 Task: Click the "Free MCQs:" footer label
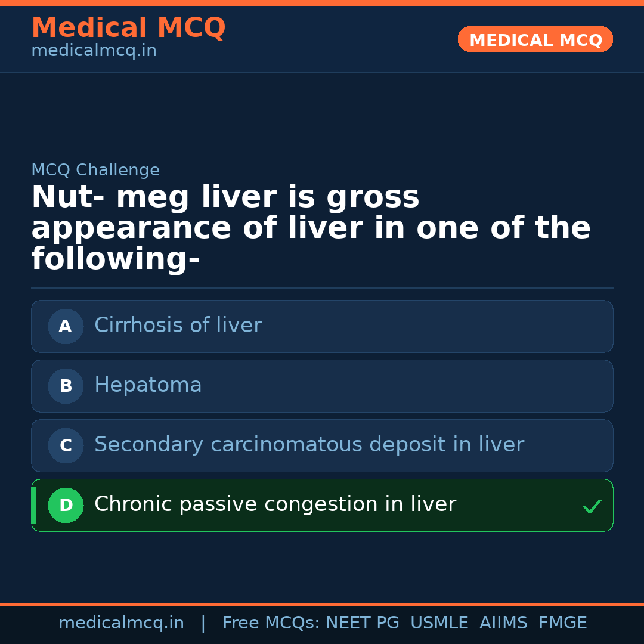(x=271, y=623)
